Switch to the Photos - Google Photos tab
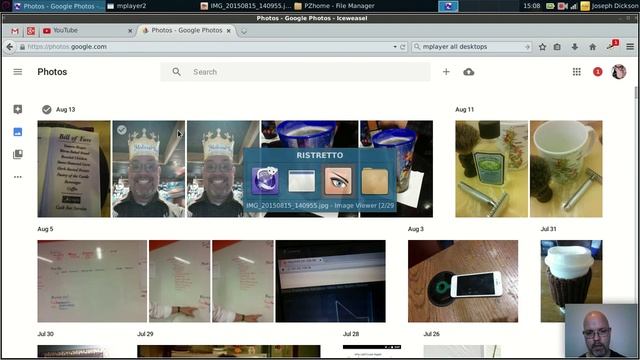 pyautogui.click(x=186, y=31)
